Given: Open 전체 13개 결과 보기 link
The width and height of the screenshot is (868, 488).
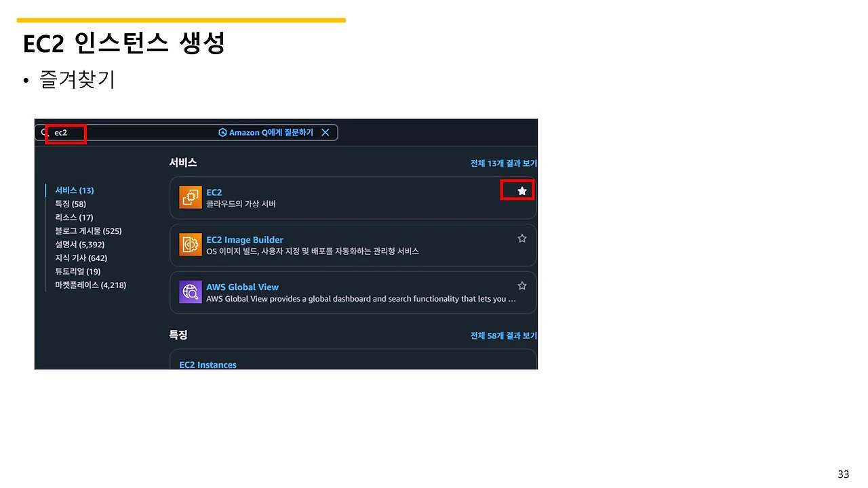Looking at the screenshot, I should 503,163.
